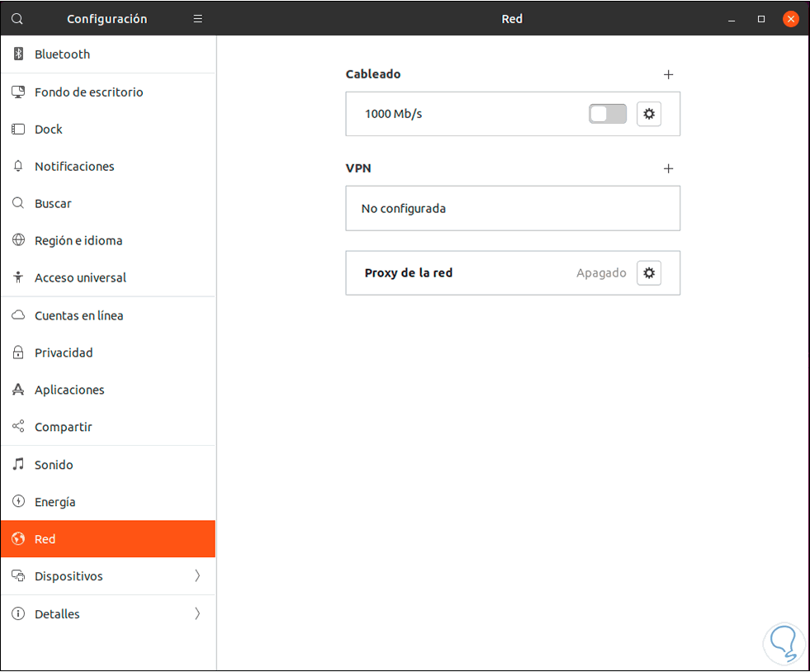Click the Privacidad lock icon
Viewport: 810px width, 672px height.
[18, 353]
